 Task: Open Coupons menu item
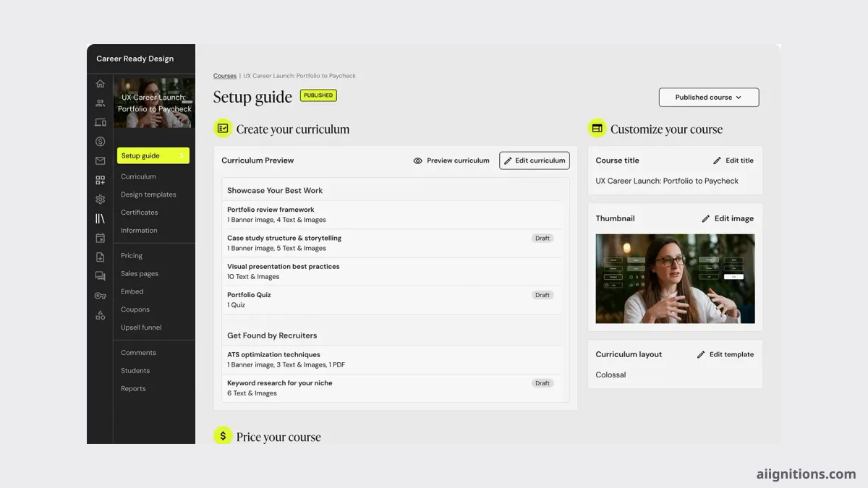[135, 309]
